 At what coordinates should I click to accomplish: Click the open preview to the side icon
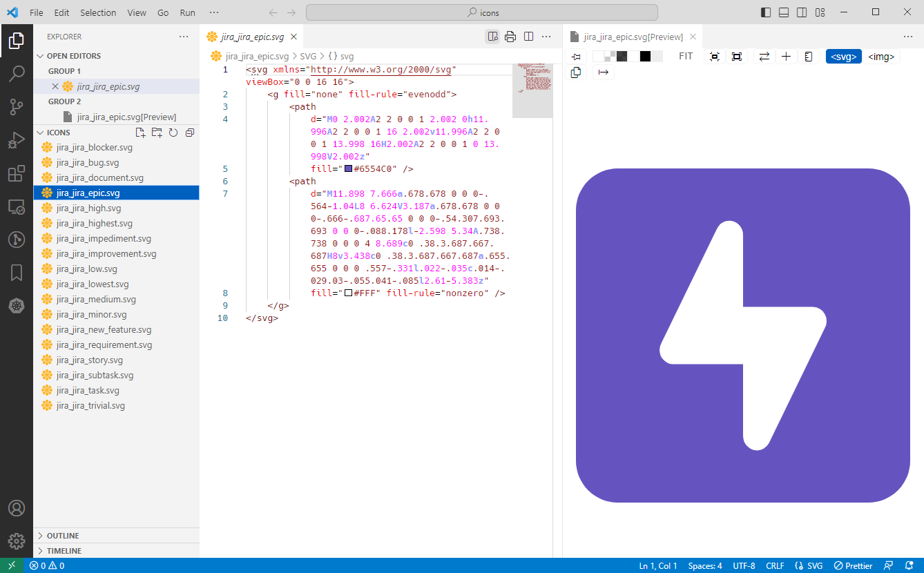(x=492, y=37)
